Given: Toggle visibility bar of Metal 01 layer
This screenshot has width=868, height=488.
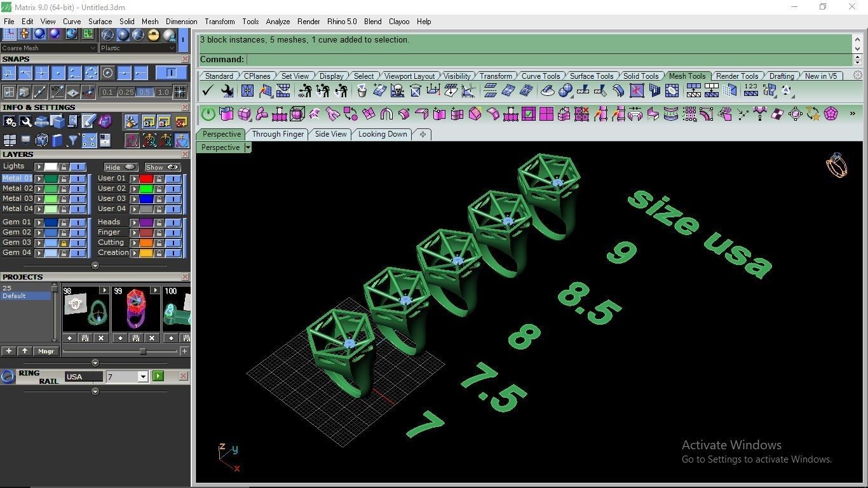Looking at the screenshot, I should [x=78, y=179].
